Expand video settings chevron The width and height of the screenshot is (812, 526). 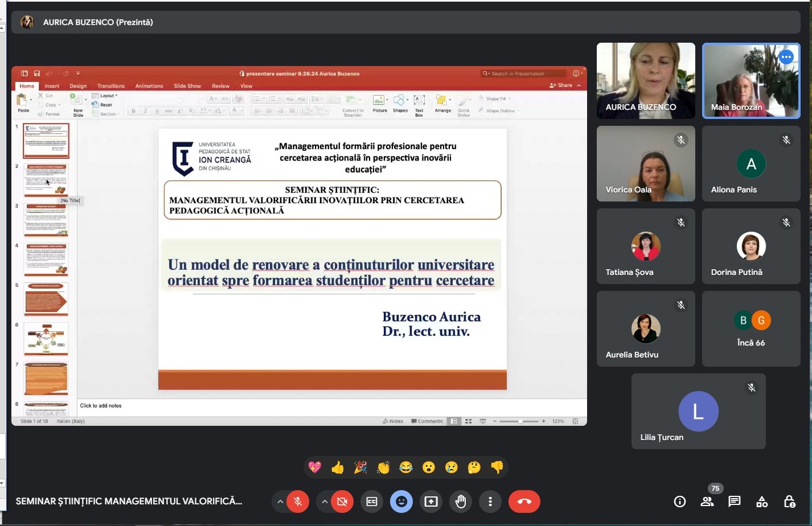(x=325, y=502)
